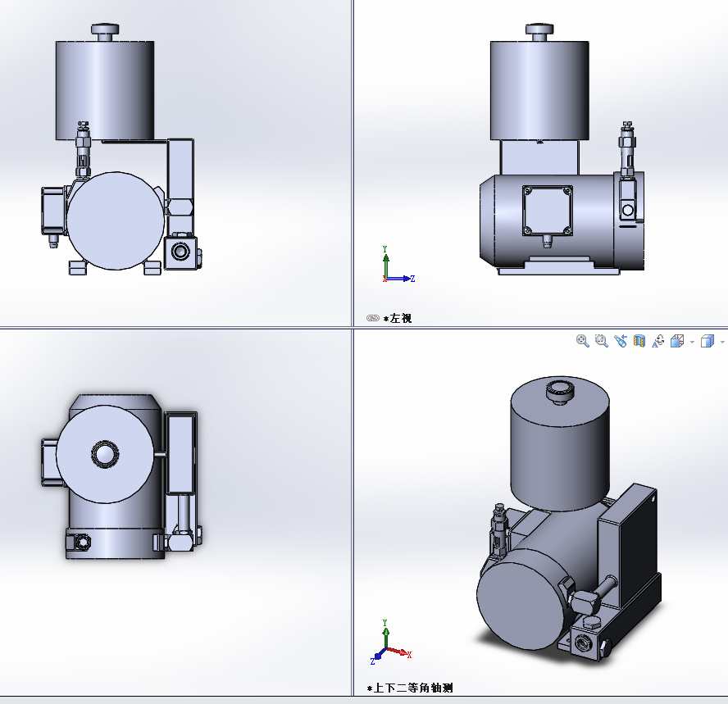Activate the Zoom to Area tool
The image size is (728, 704).
[x=601, y=341]
